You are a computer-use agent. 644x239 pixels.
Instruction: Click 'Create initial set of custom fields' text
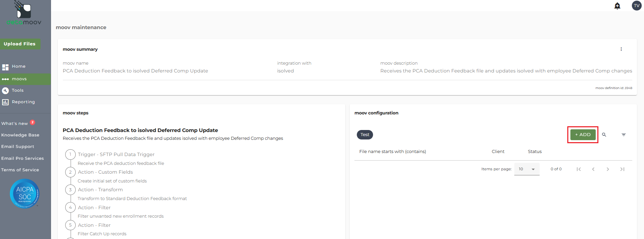pyautogui.click(x=112, y=181)
